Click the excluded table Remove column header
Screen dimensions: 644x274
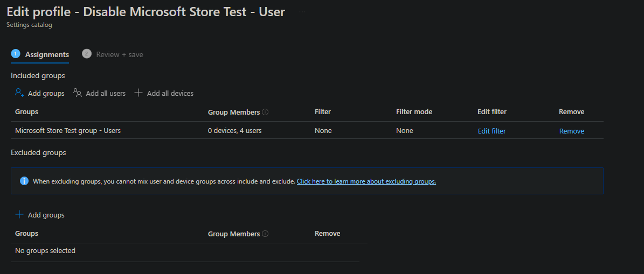[327, 234]
